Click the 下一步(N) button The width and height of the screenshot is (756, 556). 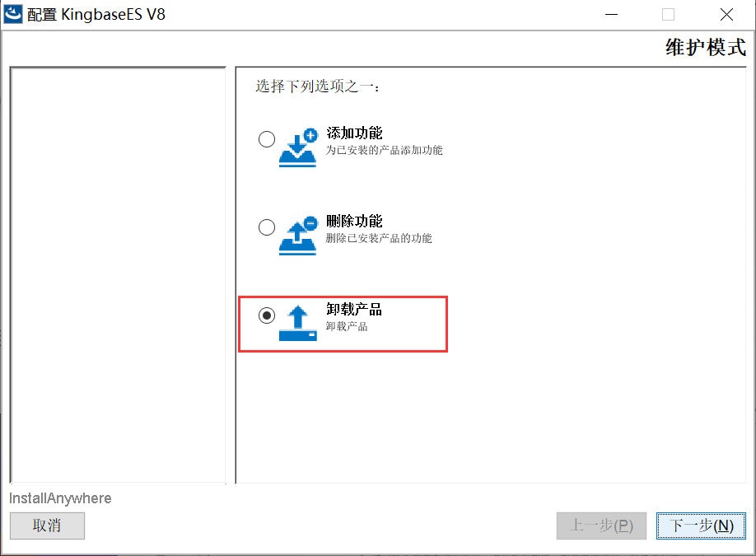(701, 526)
